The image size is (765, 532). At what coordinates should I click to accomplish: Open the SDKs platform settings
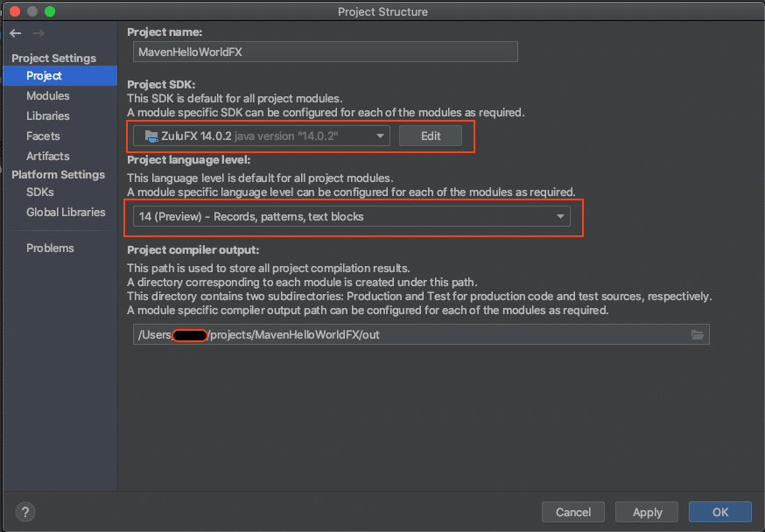tap(40, 192)
